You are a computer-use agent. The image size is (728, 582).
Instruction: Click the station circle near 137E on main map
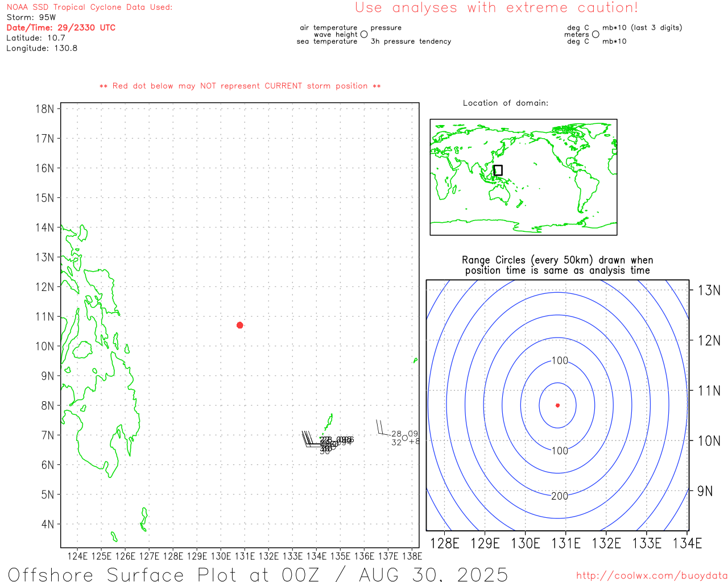pos(405,438)
